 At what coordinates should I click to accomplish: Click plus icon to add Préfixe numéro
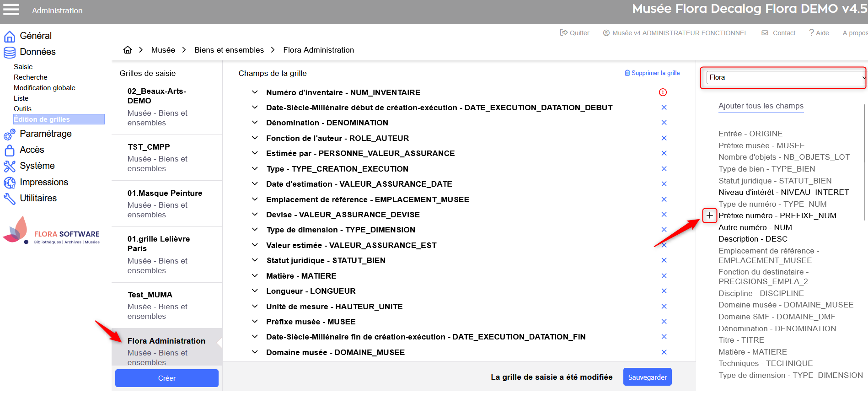[x=709, y=215]
